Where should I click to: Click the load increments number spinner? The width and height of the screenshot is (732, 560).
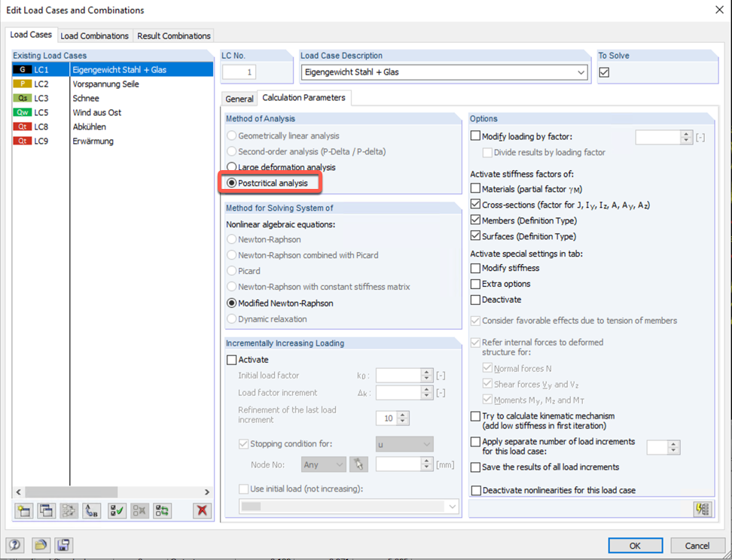(x=673, y=448)
